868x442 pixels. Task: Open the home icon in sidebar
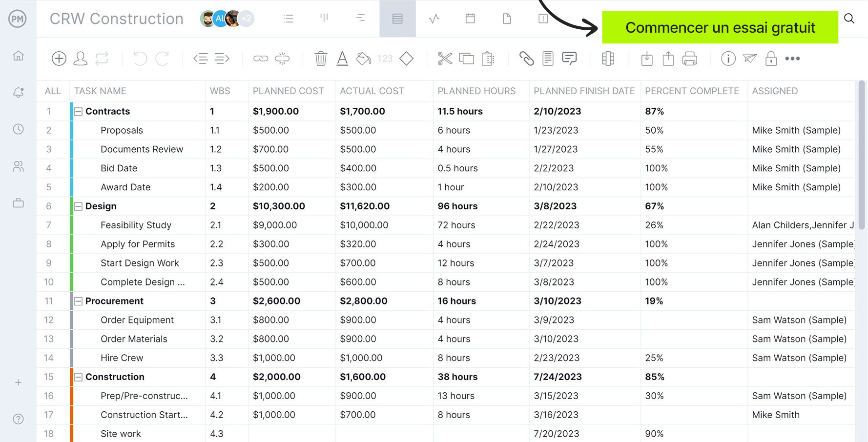coord(18,56)
